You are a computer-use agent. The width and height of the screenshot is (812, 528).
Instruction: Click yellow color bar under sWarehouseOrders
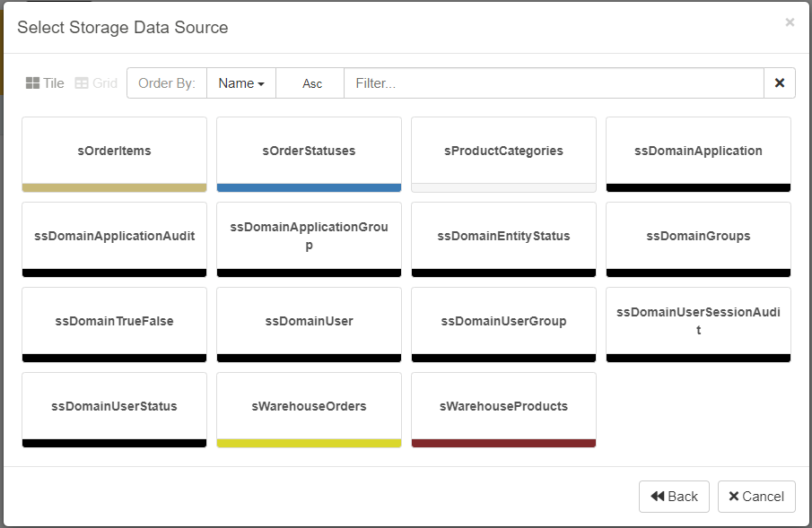(x=309, y=443)
